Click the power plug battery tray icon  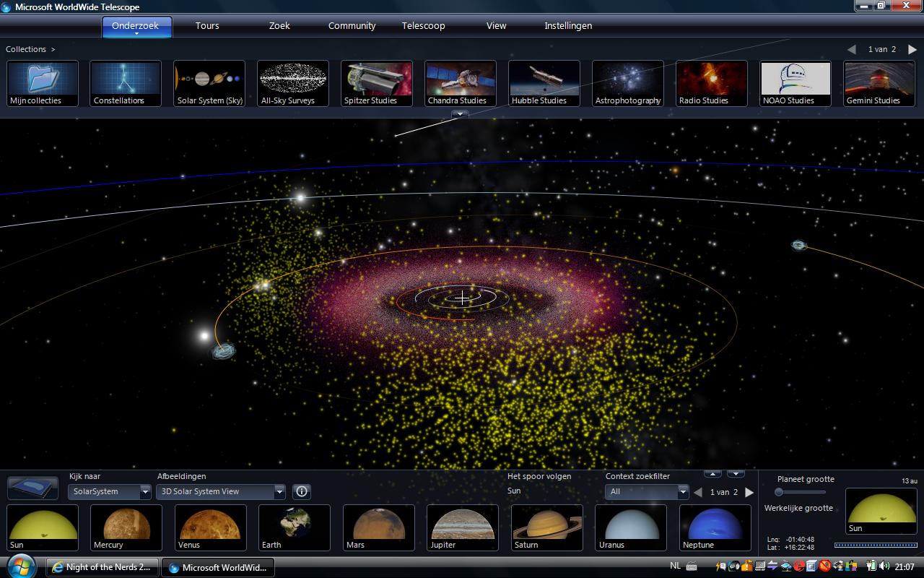click(x=871, y=567)
